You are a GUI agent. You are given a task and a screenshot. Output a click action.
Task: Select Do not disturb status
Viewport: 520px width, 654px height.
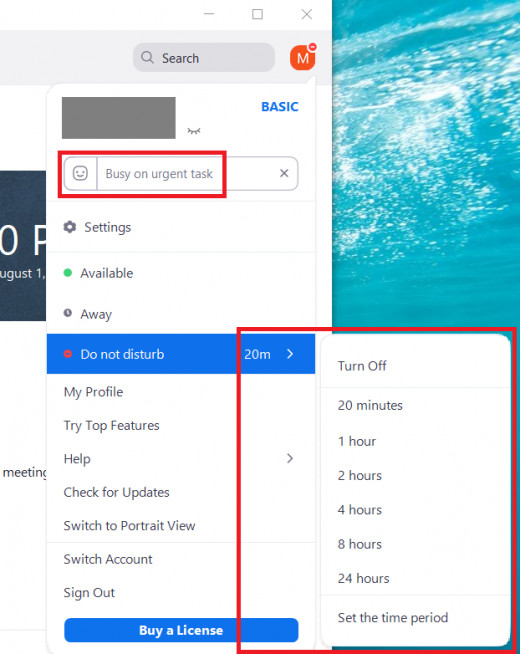[122, 354]
